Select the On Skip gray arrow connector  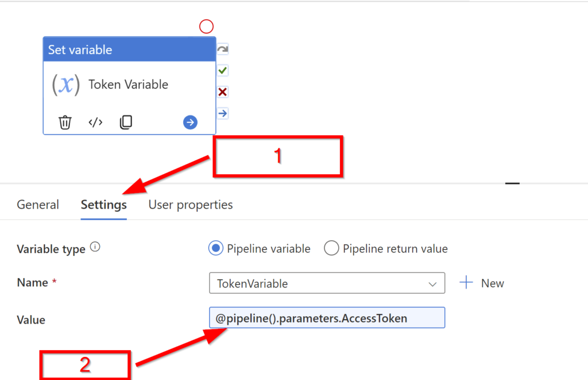(223, 49)
